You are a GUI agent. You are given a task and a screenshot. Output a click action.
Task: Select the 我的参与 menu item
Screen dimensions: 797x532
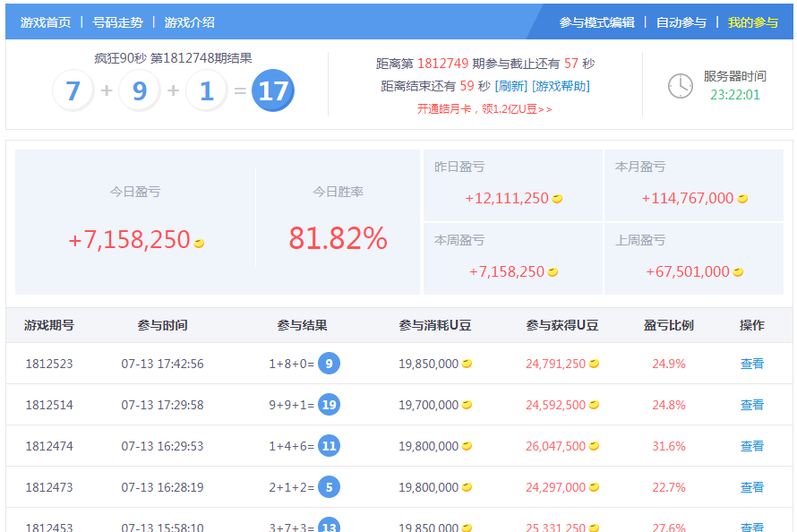click(x=752, y=22)
